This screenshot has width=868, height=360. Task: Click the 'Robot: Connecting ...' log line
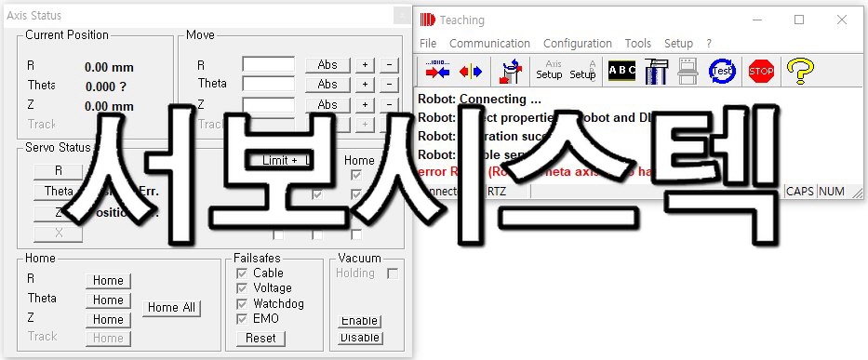click(x=479, y=100)
